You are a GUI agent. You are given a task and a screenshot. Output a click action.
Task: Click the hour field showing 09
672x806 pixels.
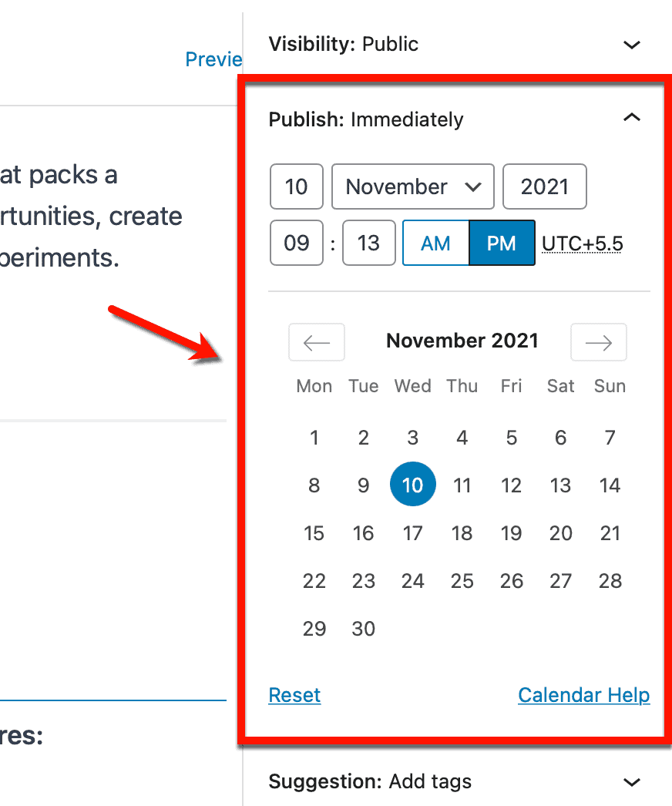pyautogui.click(x=296, y=243)
